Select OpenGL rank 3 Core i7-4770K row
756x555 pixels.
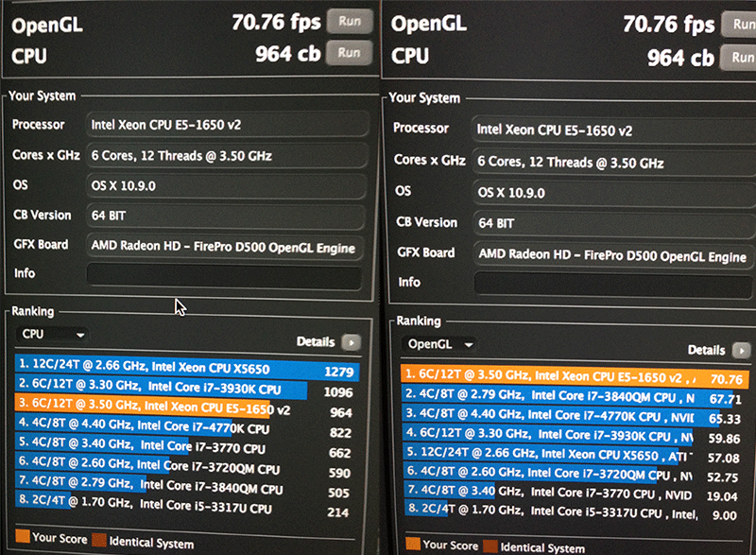(x=575, y=416)
